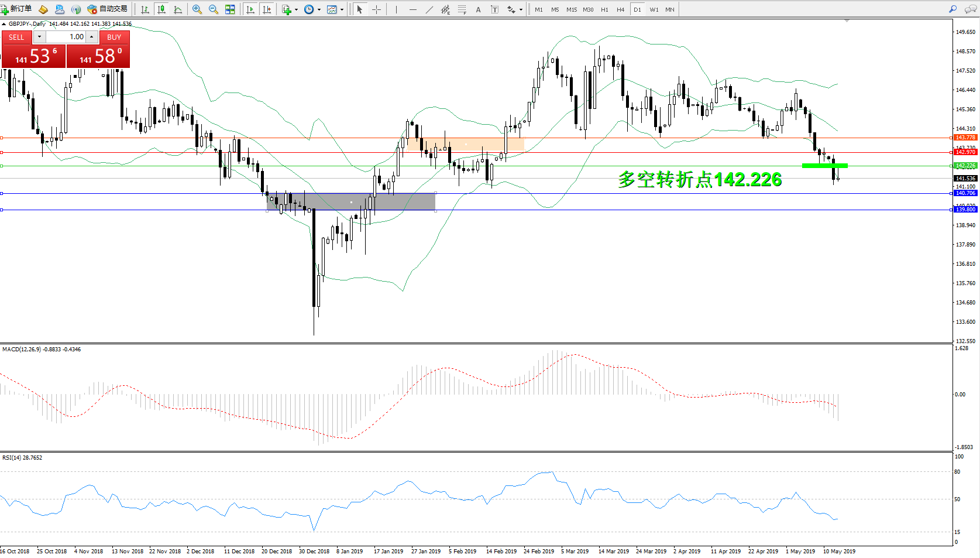Image resolution: width=980 pixels, height=558 pixels.
Task: Click the zoom out magnifier icon
Action: pos(214,9)
